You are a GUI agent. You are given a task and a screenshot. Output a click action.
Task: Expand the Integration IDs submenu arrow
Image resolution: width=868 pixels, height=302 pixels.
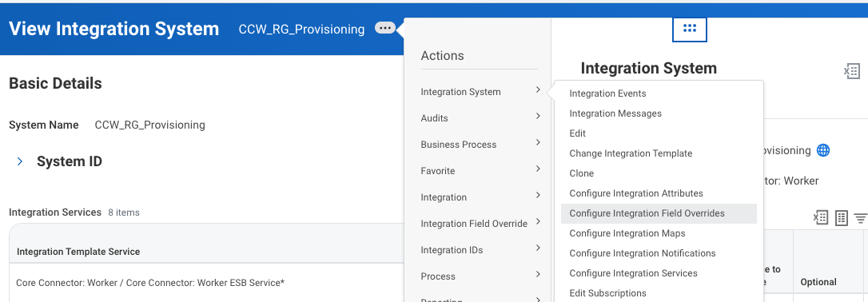point(538,248)
